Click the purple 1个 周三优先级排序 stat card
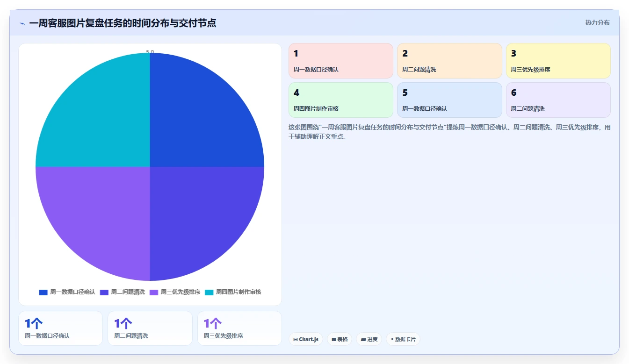This screenshot has width=629, height=364. [239, 328]
